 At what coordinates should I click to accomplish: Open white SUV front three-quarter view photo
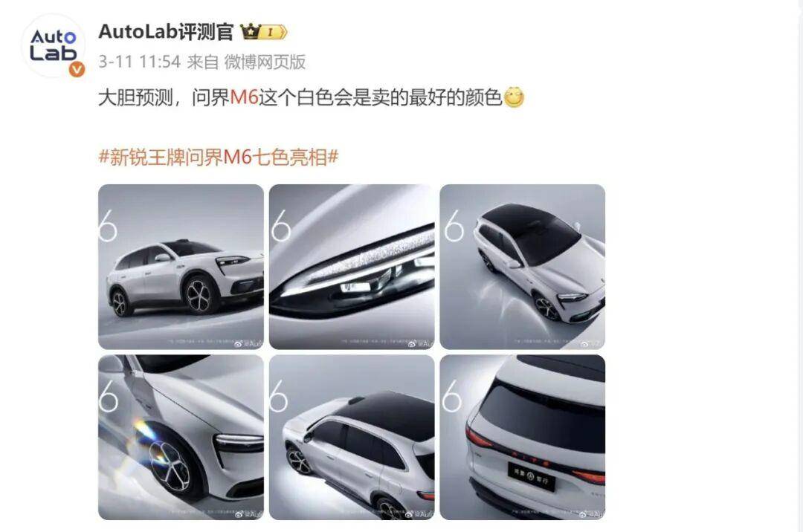[x=181, y=267]
